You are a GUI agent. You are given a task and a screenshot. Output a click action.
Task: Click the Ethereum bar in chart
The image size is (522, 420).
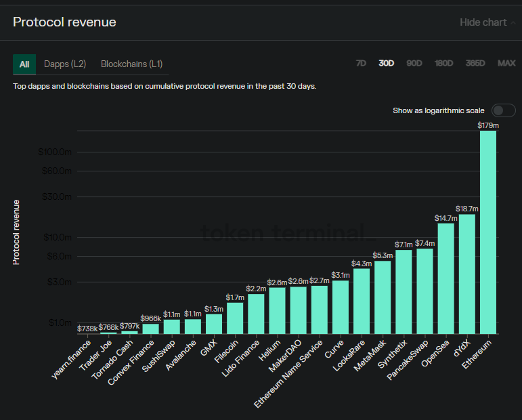click(x=488, y=232)
